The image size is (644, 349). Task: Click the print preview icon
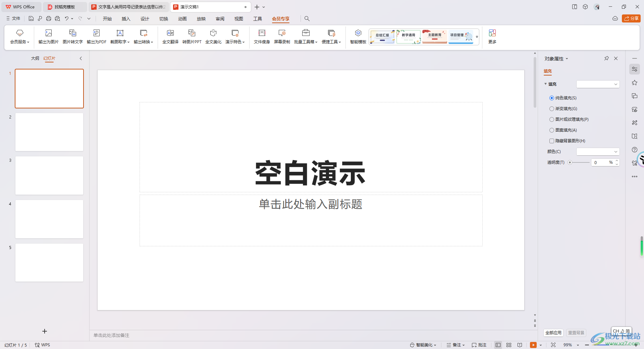[x=57, y=18]
